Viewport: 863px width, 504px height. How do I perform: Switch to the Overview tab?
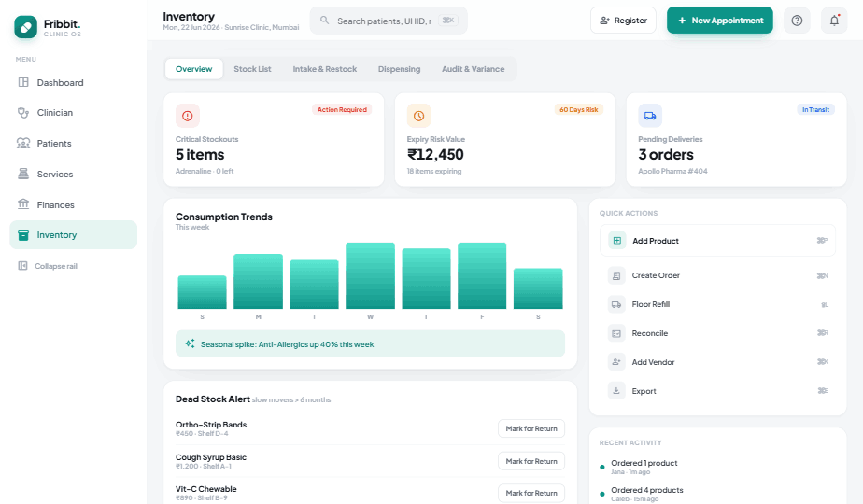click(x=193, y=69)
